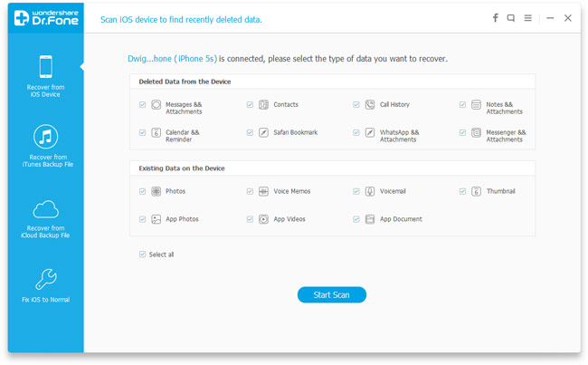588x365 pixels.
Task: Uncheck Messages & Attachments checkbox
Action: tap(142, 105)
